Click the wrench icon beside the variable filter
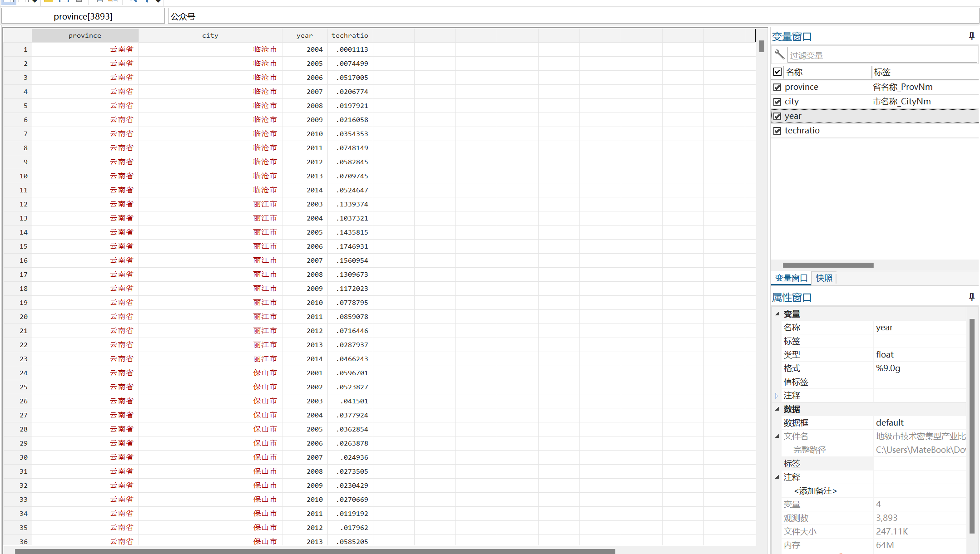 (779, 55)
